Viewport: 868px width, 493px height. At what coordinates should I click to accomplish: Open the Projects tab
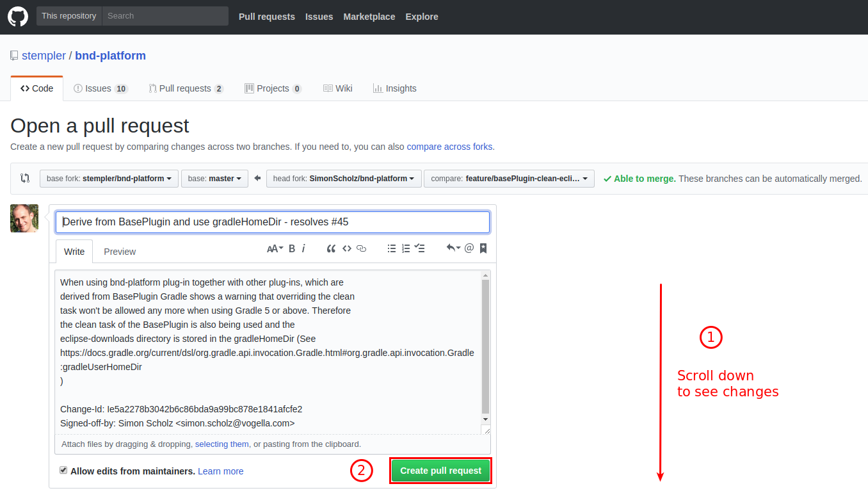click(273, 88)
